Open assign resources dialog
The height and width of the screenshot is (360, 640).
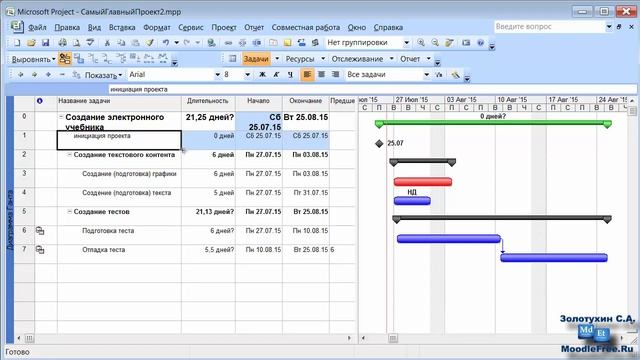[302, 42]
